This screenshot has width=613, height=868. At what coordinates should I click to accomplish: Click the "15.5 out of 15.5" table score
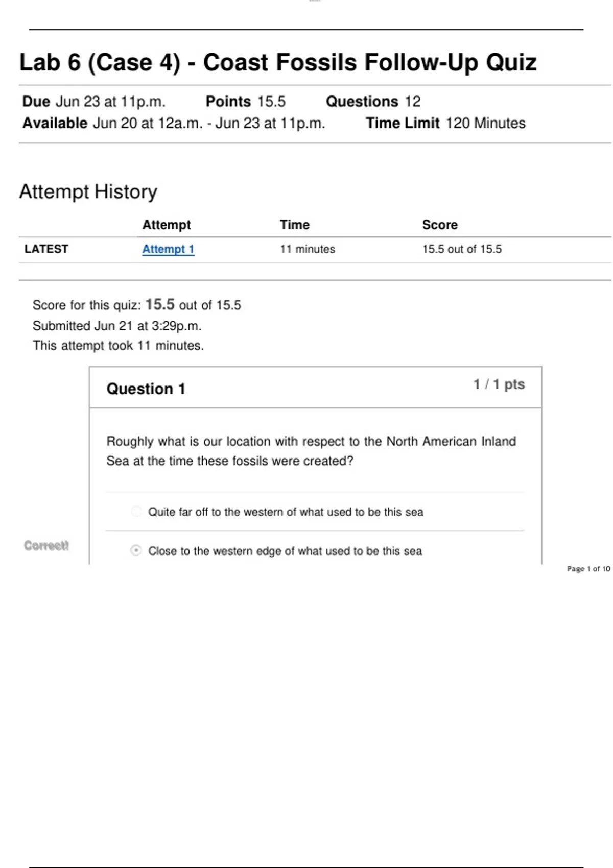[x=462, y=249]
